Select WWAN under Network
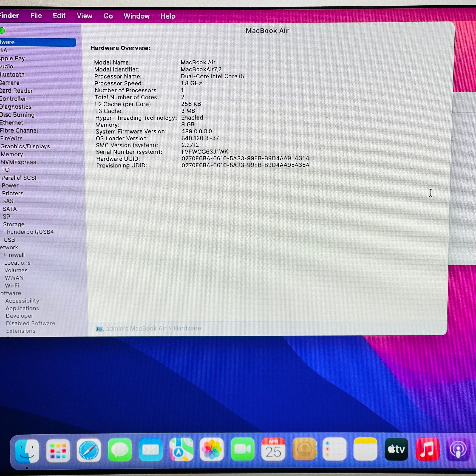 click(14, 278)
